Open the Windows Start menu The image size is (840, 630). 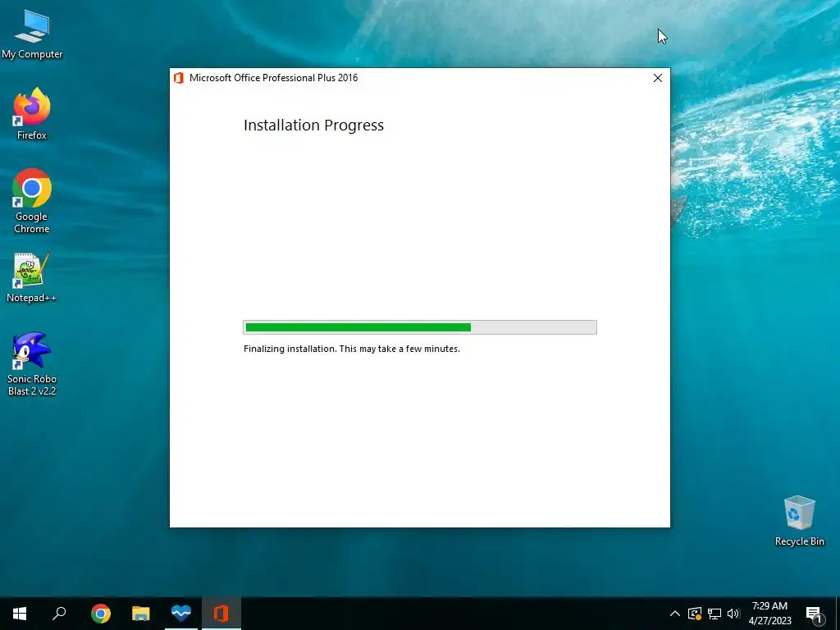pos(20,614)
